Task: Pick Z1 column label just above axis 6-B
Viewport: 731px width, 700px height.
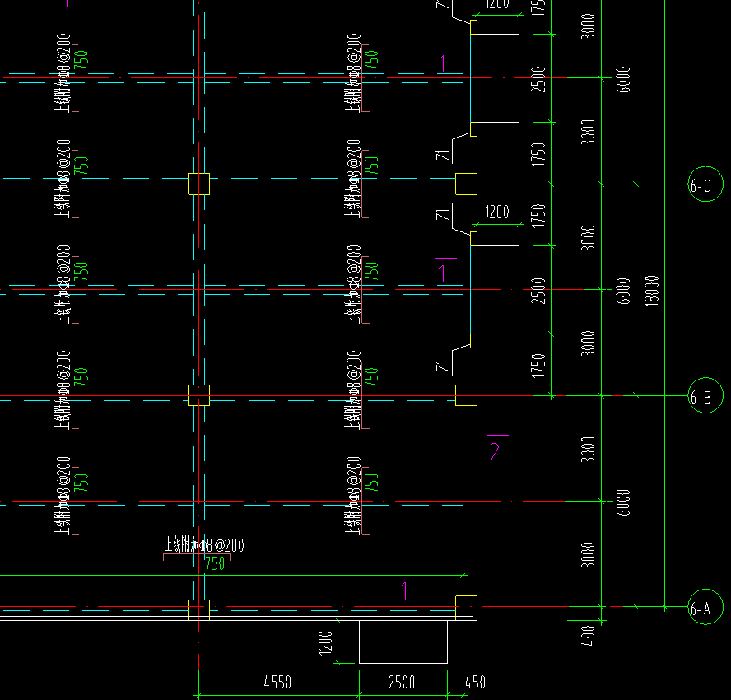Action: pyautogui.click(x=444, y=366)
